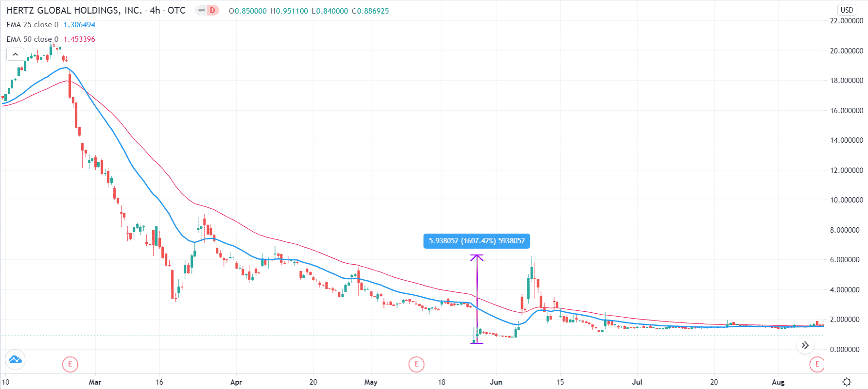Click the Jun date label on time axis

point(496,382)
